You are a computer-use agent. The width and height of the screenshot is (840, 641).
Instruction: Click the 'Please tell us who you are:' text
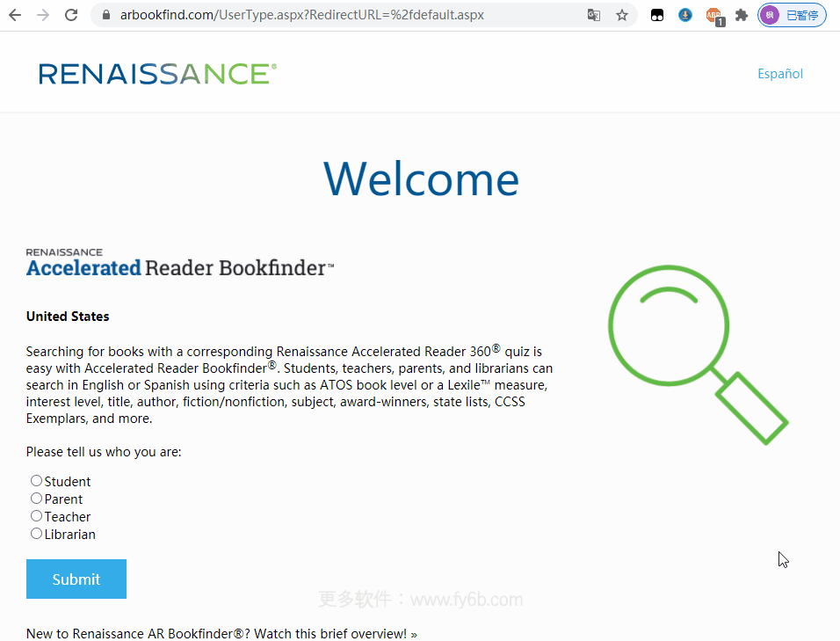pos(104,452)
